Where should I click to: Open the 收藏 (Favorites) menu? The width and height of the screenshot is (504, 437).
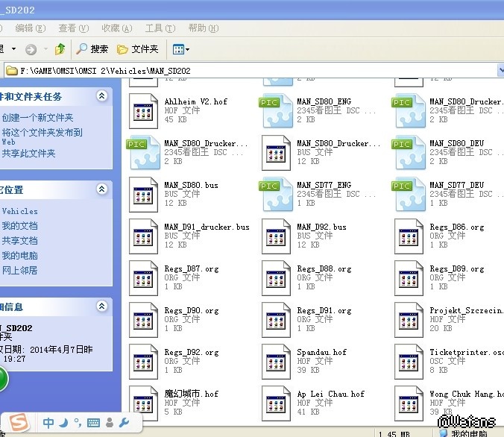coord(116,28)
